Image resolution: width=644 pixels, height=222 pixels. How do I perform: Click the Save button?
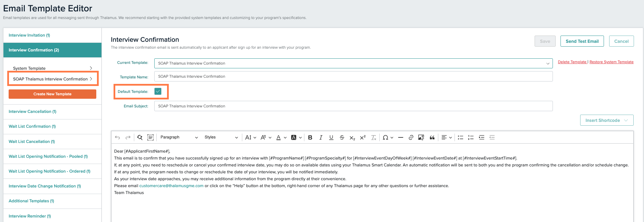click(x=545, y=41)
